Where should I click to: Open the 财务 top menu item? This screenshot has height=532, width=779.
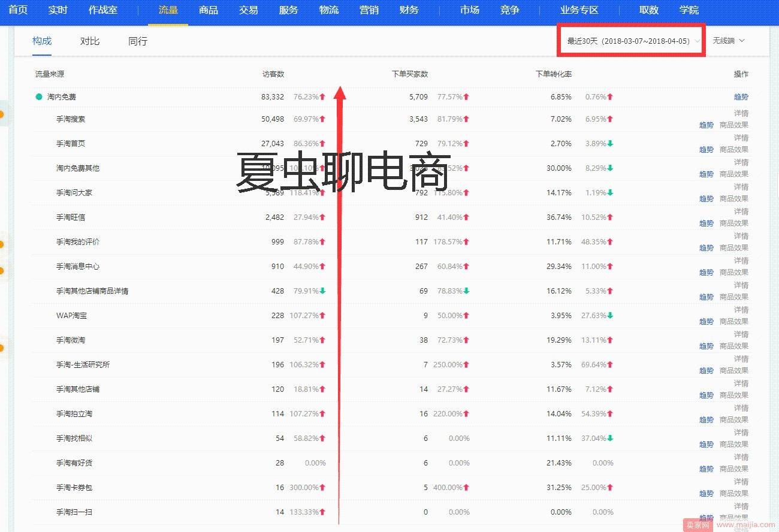[409, 10]
